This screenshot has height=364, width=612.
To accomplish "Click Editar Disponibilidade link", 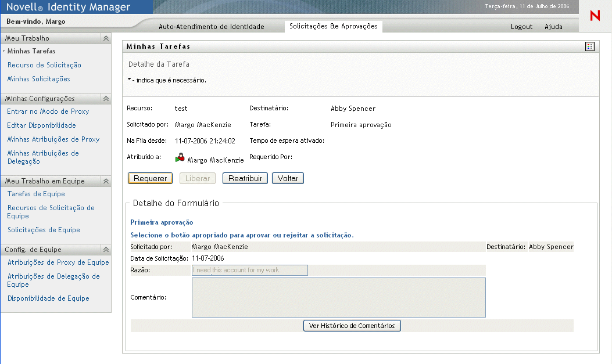I will coord(41,125).
